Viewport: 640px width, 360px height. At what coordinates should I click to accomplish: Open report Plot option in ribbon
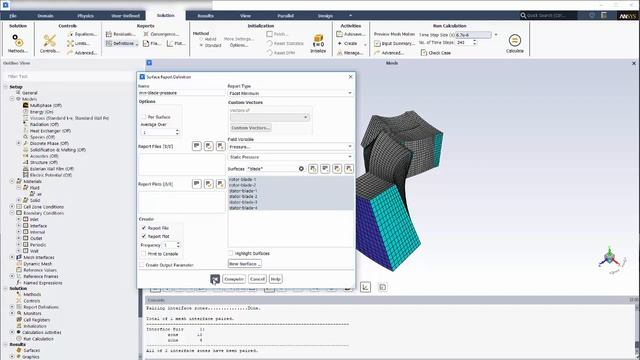pyautogui.click(x=176, y=43)
